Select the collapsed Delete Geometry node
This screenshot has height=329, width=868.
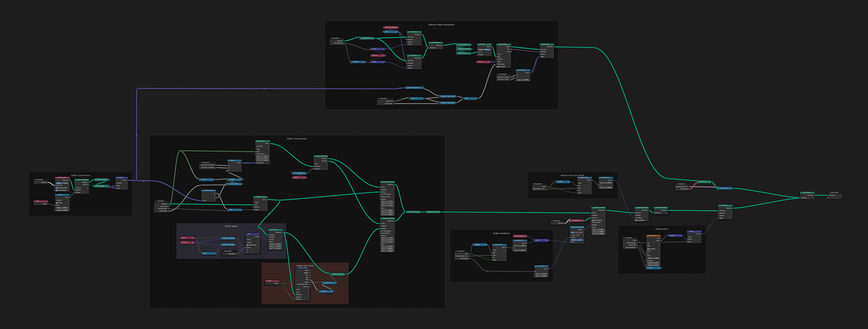[338, 274]
